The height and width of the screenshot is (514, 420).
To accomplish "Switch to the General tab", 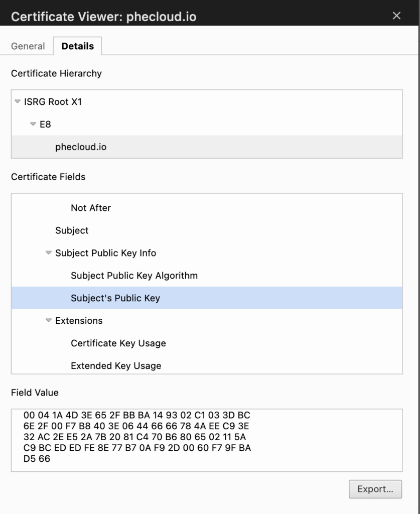I will 28,46.
